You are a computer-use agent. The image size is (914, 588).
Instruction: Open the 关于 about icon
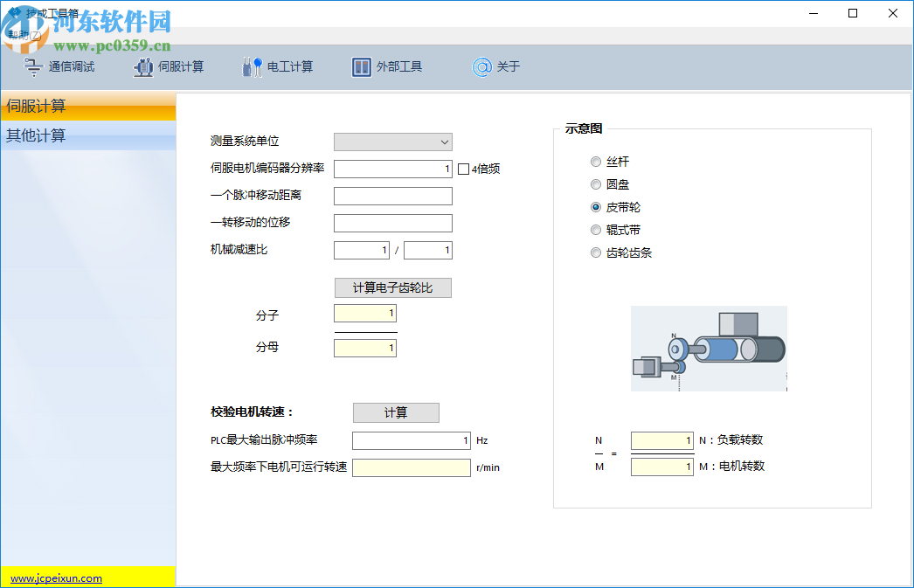coord(497,66)
